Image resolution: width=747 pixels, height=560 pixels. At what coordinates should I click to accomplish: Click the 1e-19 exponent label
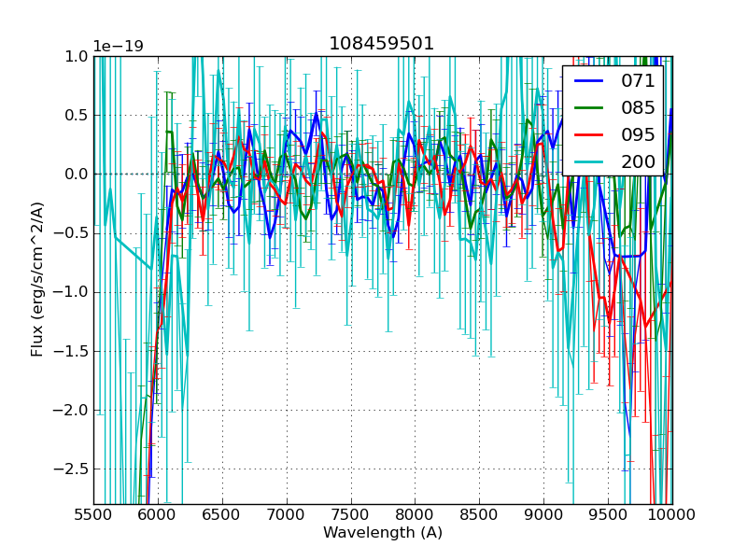click(118, 47)
